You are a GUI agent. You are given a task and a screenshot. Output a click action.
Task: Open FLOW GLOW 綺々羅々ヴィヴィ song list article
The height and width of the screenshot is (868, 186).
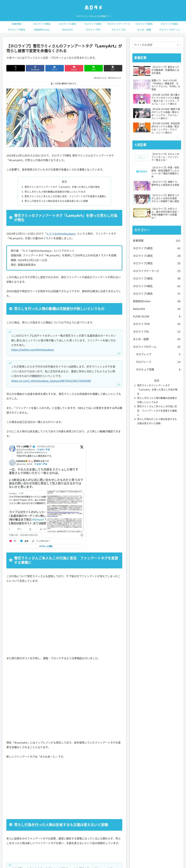(x=157, y=99)
